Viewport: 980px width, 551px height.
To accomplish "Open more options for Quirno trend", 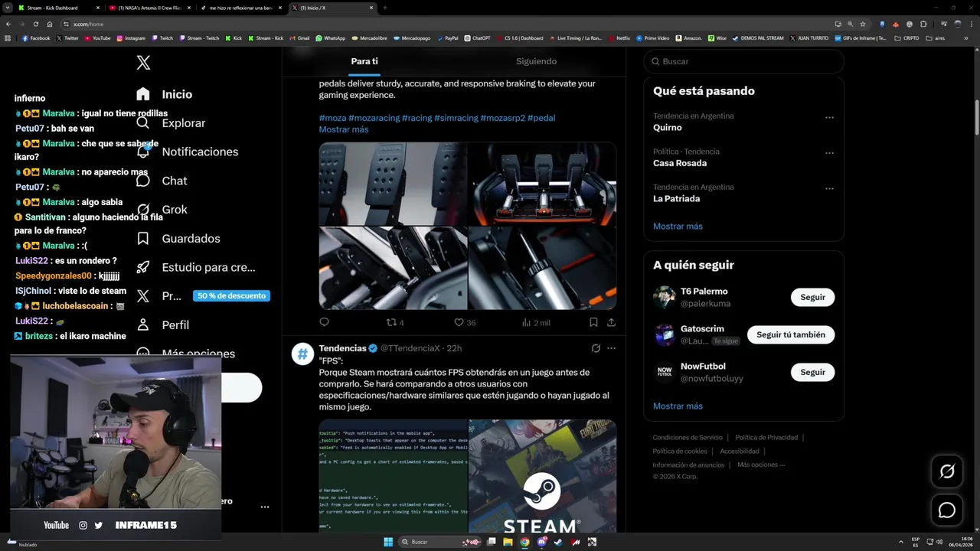I will tap(829, 118).
